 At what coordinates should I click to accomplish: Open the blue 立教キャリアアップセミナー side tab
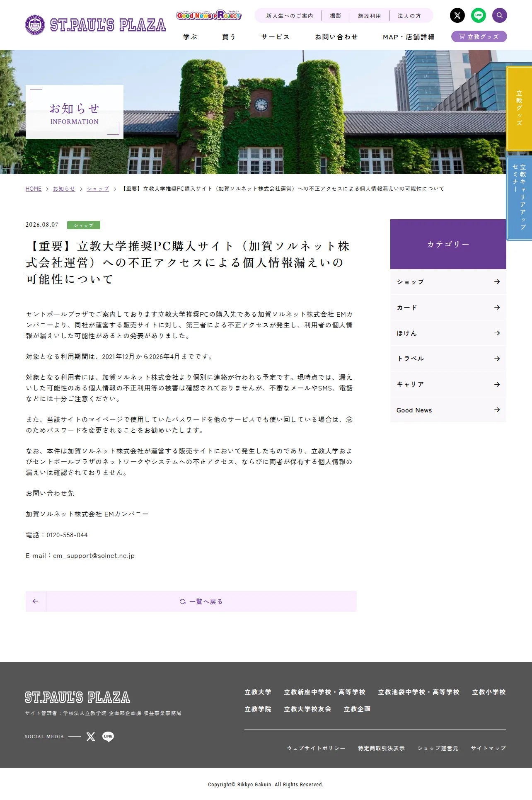(x=519, y=198)
